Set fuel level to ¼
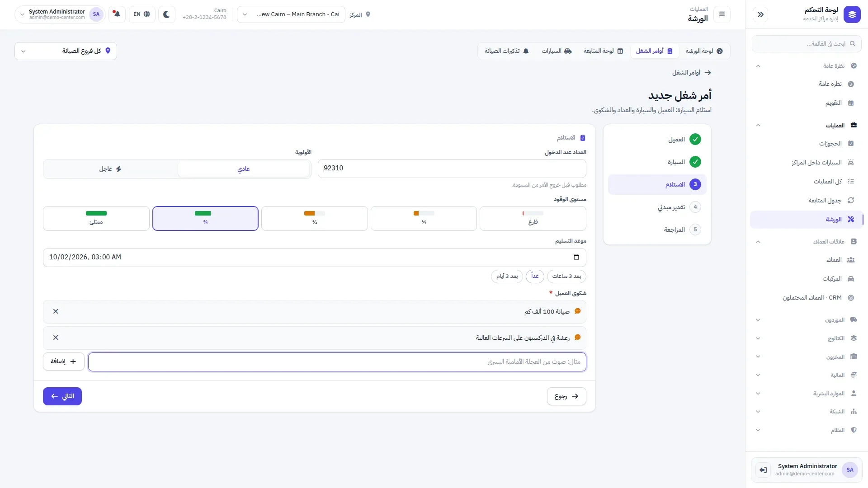The width and height of the screenshot is (868, 488). pos(424,218)
